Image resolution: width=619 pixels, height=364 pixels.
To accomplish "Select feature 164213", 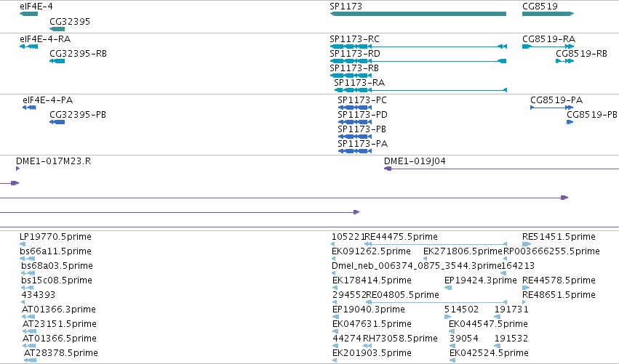I will (503, 273).
